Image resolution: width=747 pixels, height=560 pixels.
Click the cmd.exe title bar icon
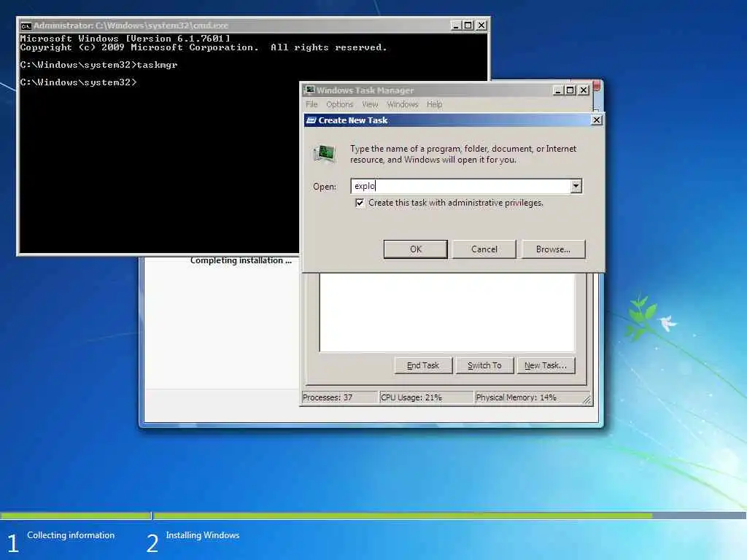click(26, 26)
